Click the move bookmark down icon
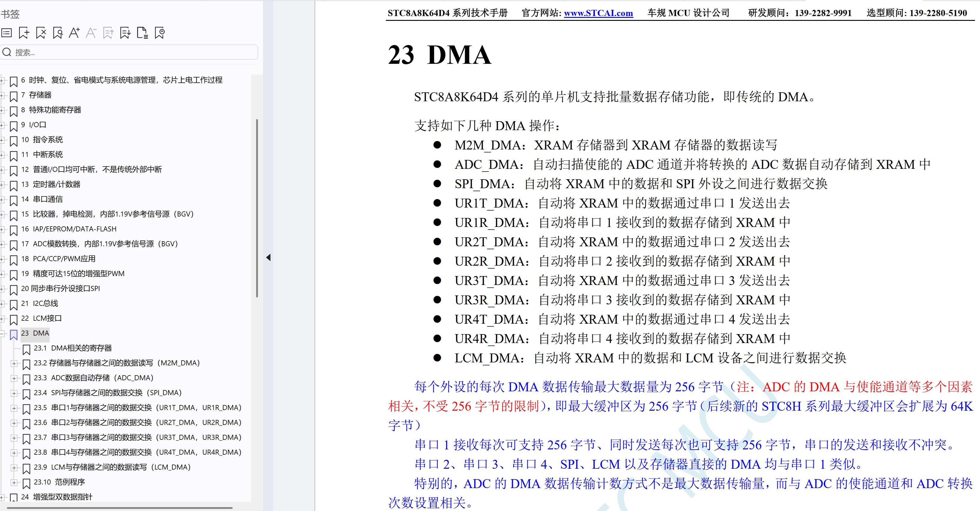 coord(125,33)
